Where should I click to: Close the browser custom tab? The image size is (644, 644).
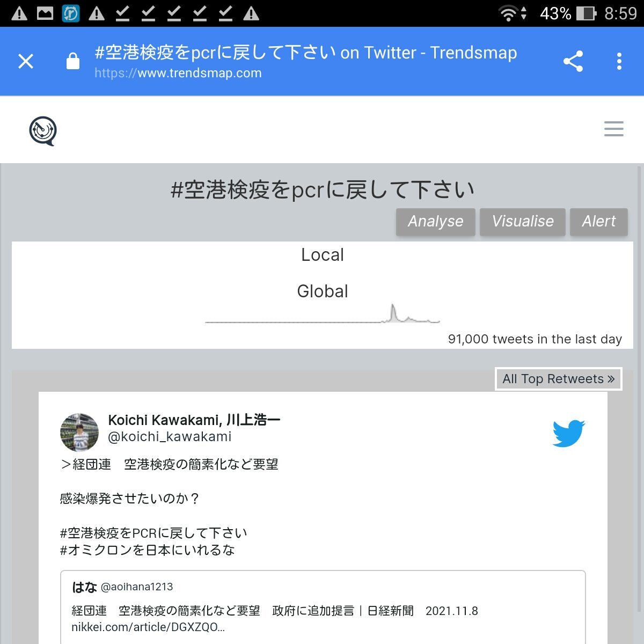click(x=26, y=61)
